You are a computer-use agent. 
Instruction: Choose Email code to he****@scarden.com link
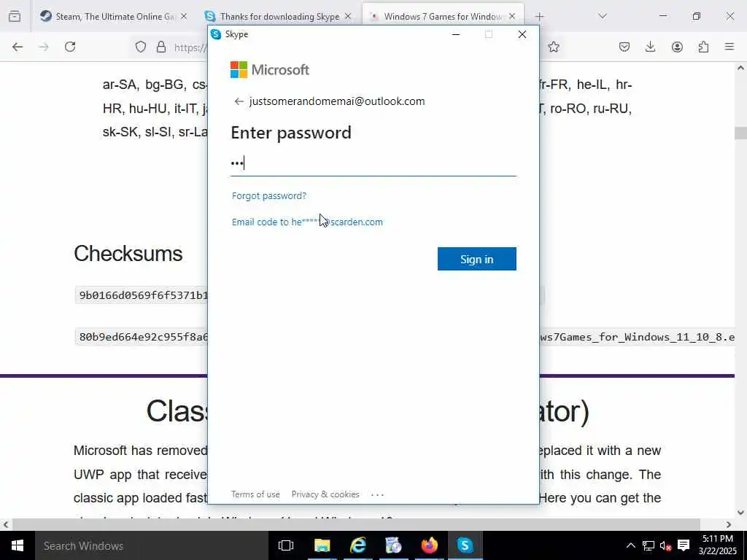pyautogui.click(x=307, y=222)
